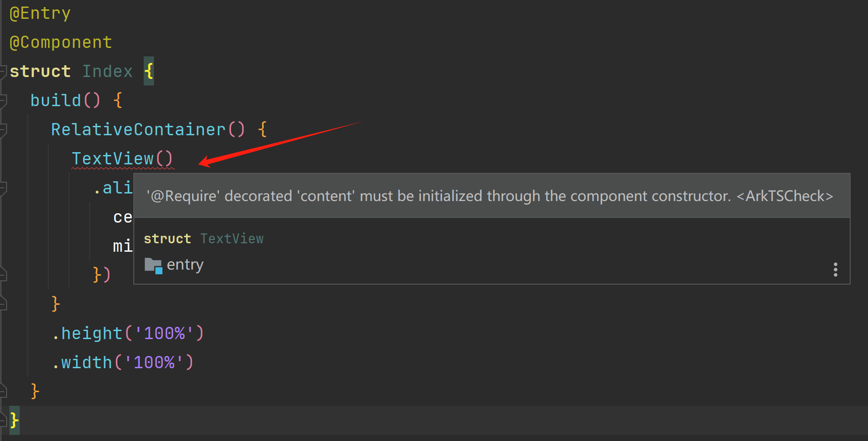
Task: Click the .height('100%') attribute call
Action: 128,333
